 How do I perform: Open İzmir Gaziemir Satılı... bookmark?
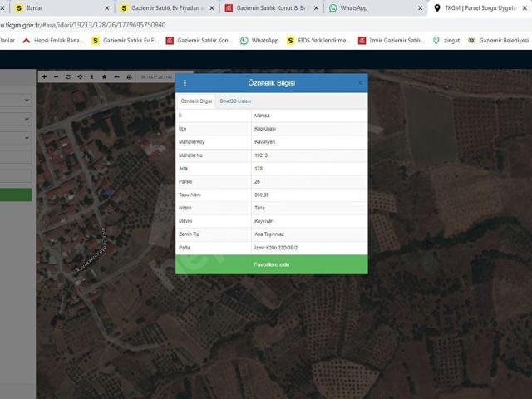[392, 41]
